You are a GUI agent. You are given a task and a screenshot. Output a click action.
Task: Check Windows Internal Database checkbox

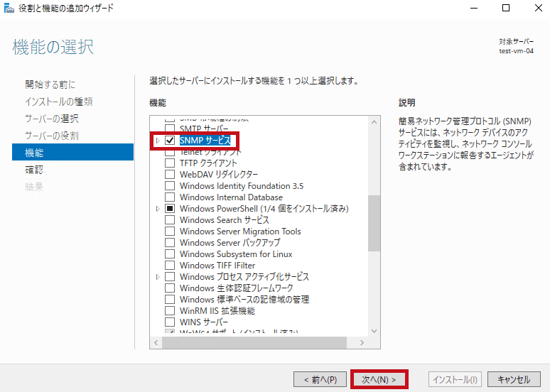pos(170,197)
